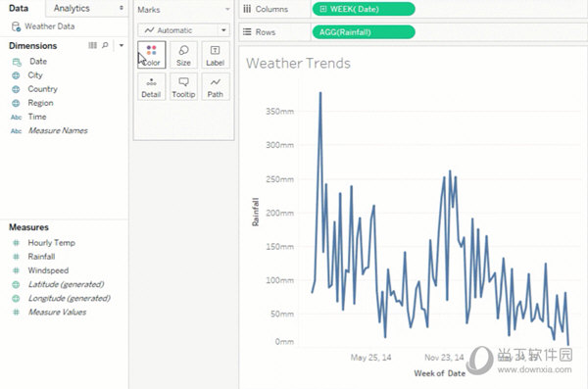Select the Weather Data data source
588x389 pixels.
50,26
